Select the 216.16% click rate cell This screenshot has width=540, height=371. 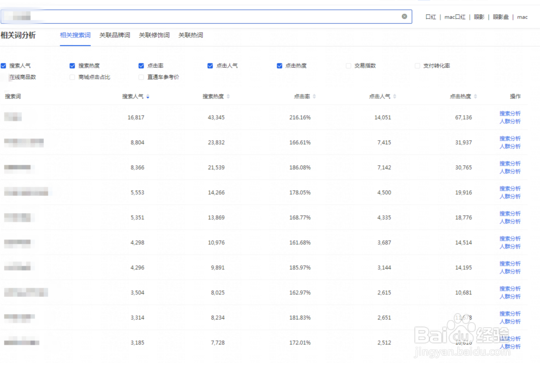coord(300,117)
